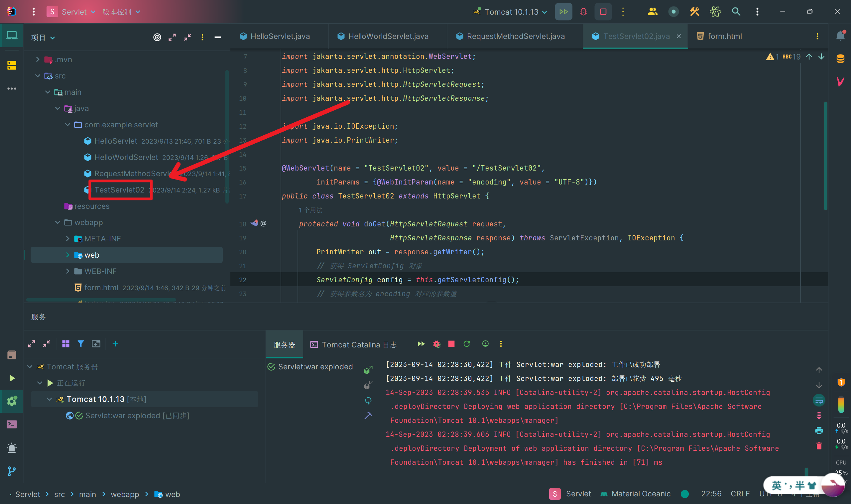Switch to HelloWorldServlet.java tab
Image resolution: width=851 pixels, height=504 pixels.
(388, 36)
